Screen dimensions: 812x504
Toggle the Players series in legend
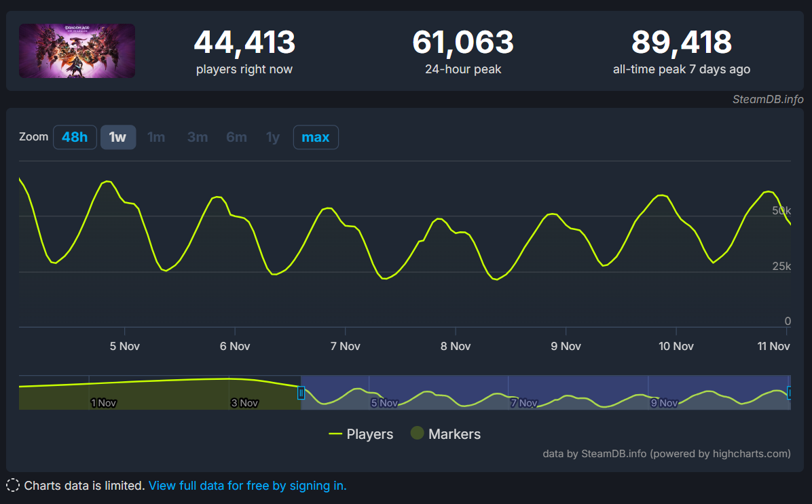tap(361, 434)
